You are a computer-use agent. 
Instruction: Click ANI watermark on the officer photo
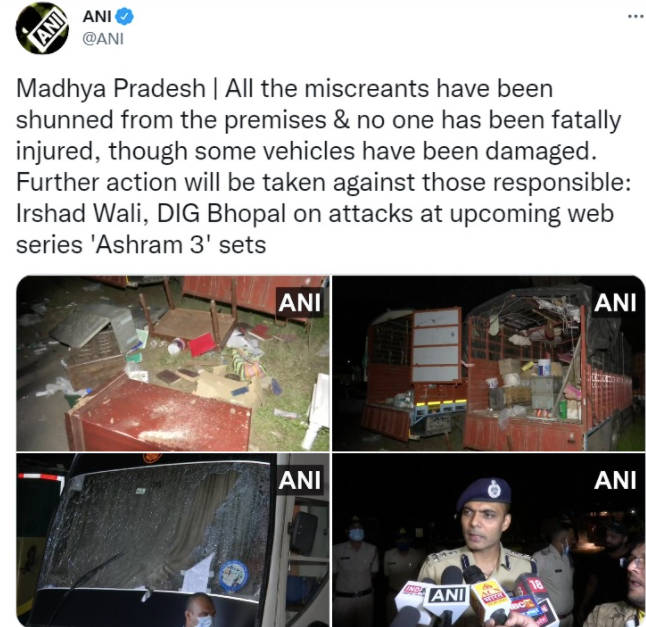[x=615, y=480]
